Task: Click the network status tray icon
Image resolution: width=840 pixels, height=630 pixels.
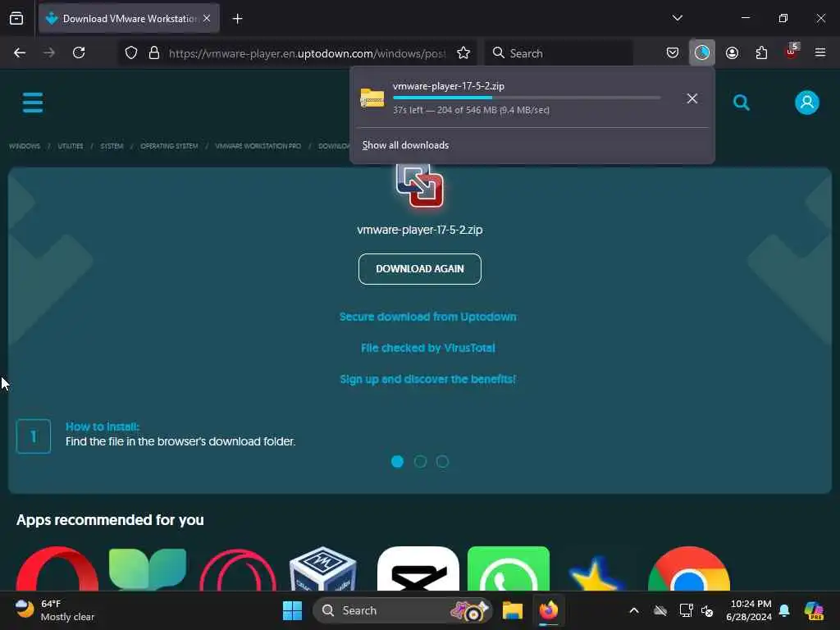Action: click(x=687, y=610)
